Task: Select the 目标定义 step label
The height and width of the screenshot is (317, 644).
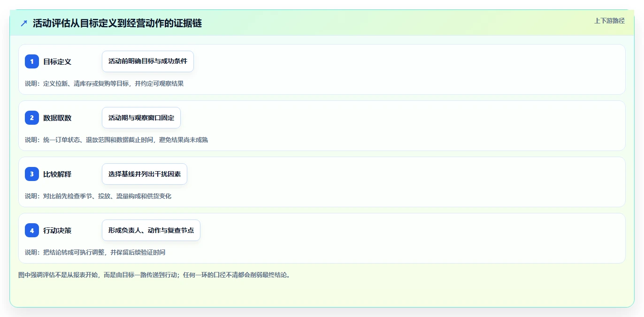Action: [57, 61]
